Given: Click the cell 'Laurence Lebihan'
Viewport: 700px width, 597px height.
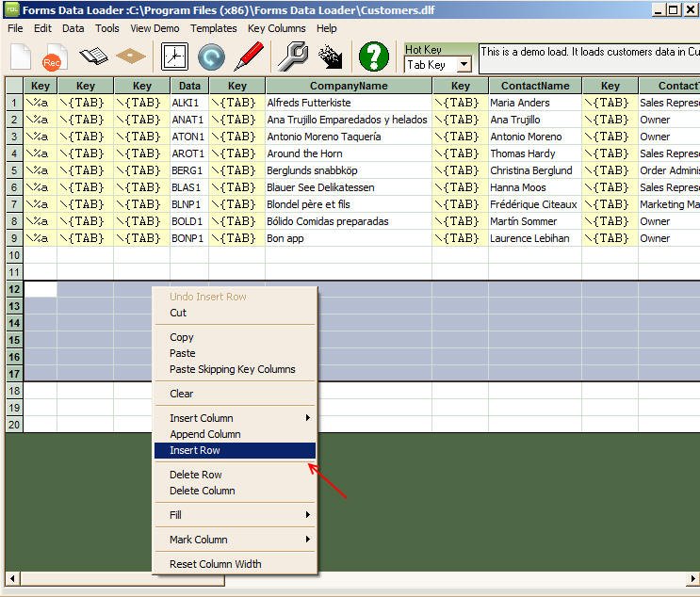Looking at the screenshot, I should pyautogui.click(x=535, y=238).
